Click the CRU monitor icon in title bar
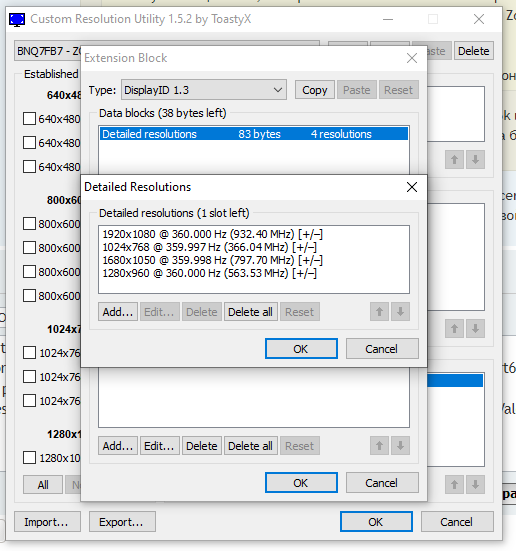The height and width of the screenshot is (551, 516). click(17, 19)
